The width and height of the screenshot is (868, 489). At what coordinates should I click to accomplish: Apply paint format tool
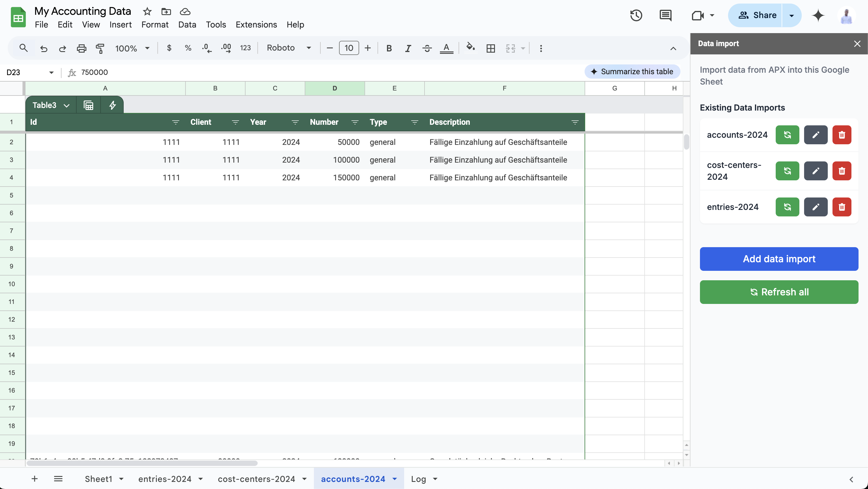(100, 48)
